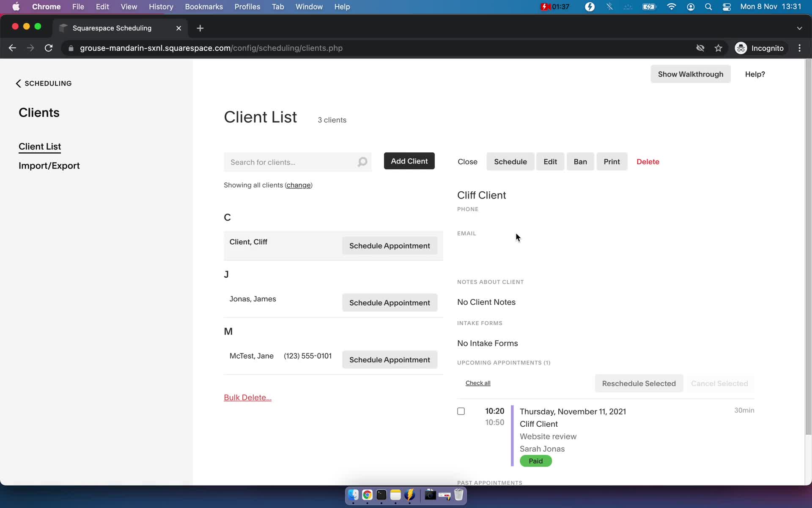Click the Delete icon for Cliff Client
The image size is (812, 508).
648,162
